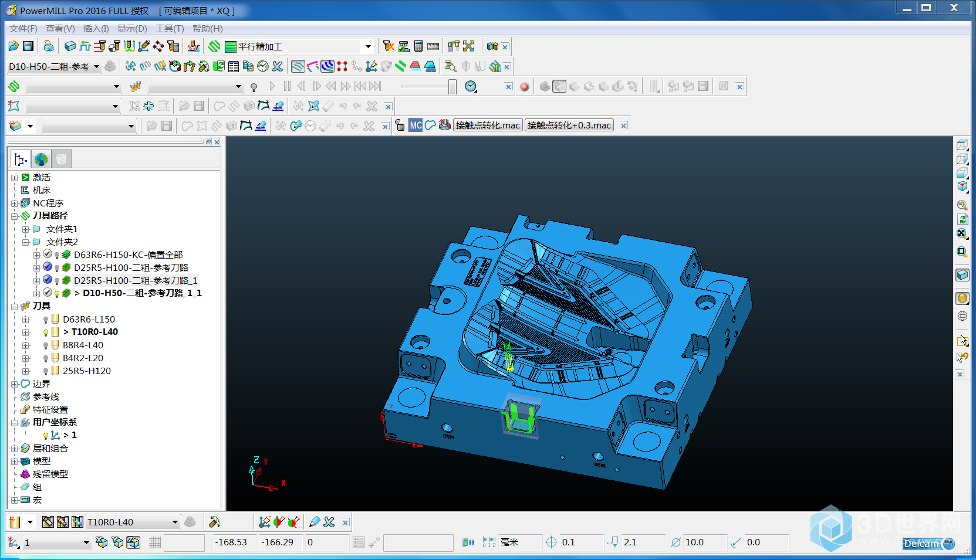Toggle visibility bulb of tool D63R6-L150
Screen dimensions: 976x560
coord(45,320)
